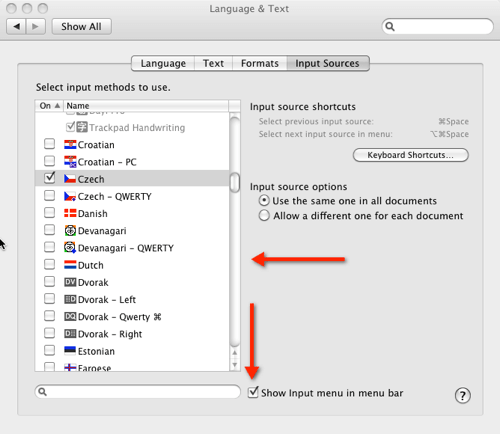The height and width of the screenshot is (434, 500).
Task: Click the input source filter search field
Action: click(138, 392)
